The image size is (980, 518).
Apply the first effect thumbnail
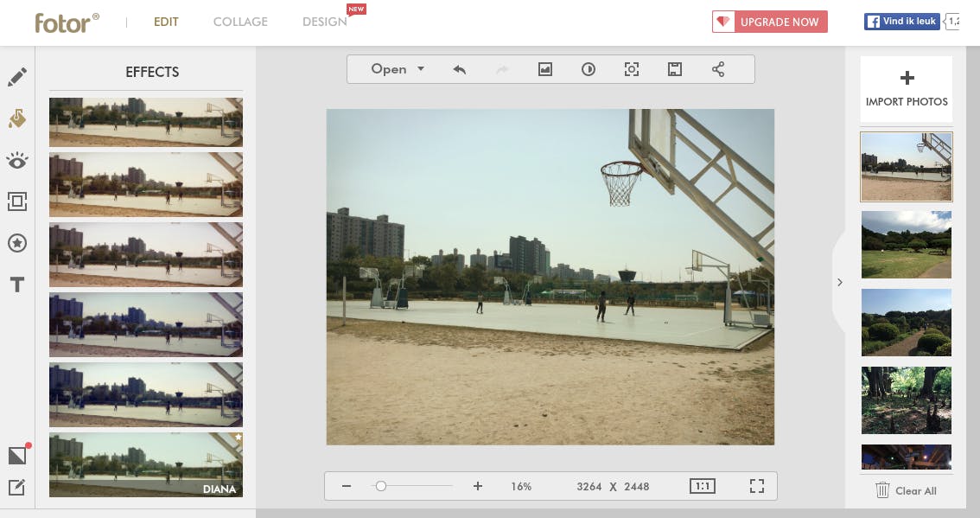[146, 122]
